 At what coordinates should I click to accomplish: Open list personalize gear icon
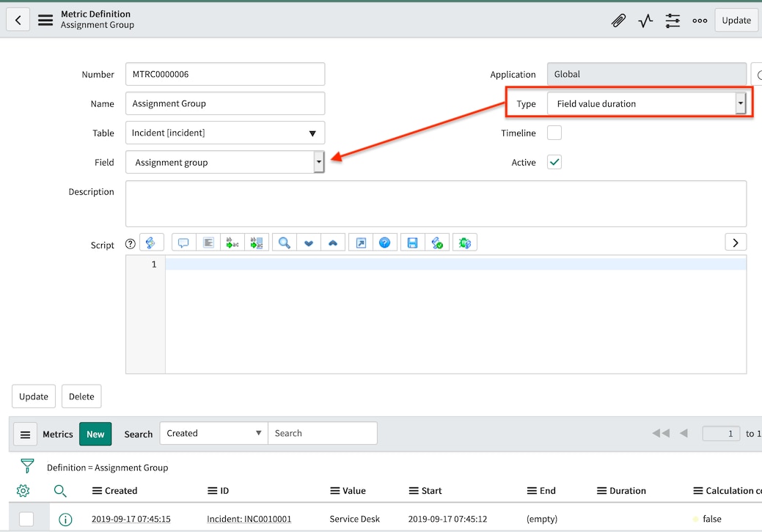23,491
